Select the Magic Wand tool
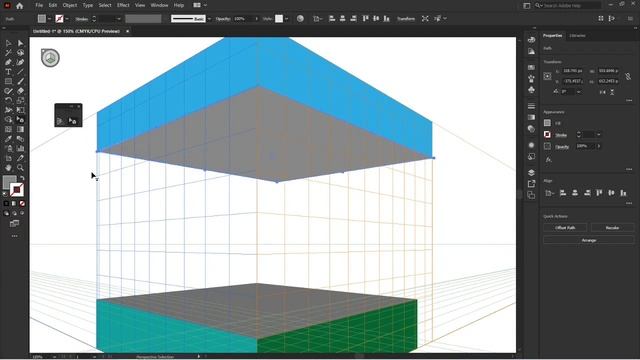This screenshot has width=640, height=360. coord(8,53)
